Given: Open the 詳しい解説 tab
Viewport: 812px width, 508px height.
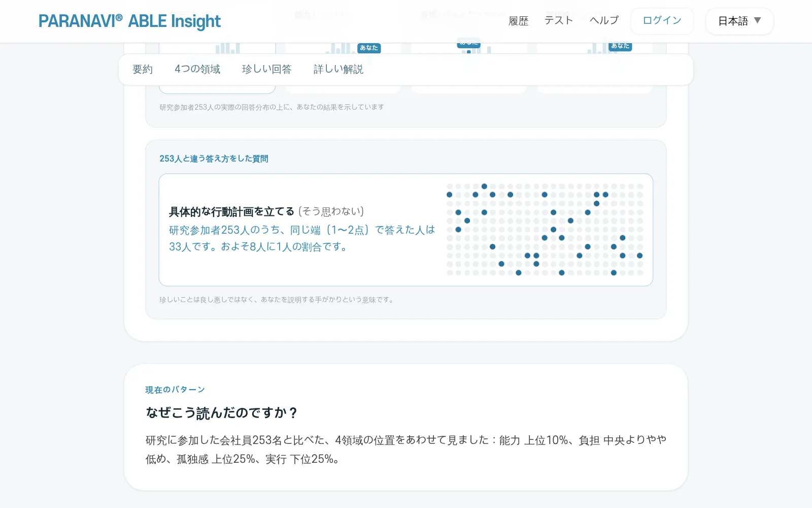Looking at the screenshot, I should click(x=339, y=69).
